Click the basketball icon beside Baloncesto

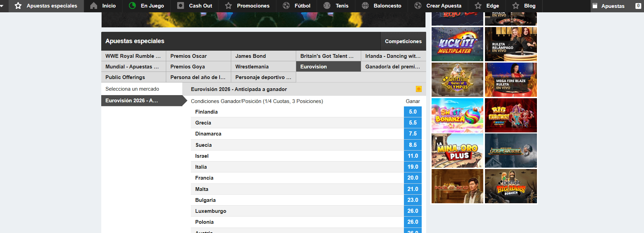[365, 5]
